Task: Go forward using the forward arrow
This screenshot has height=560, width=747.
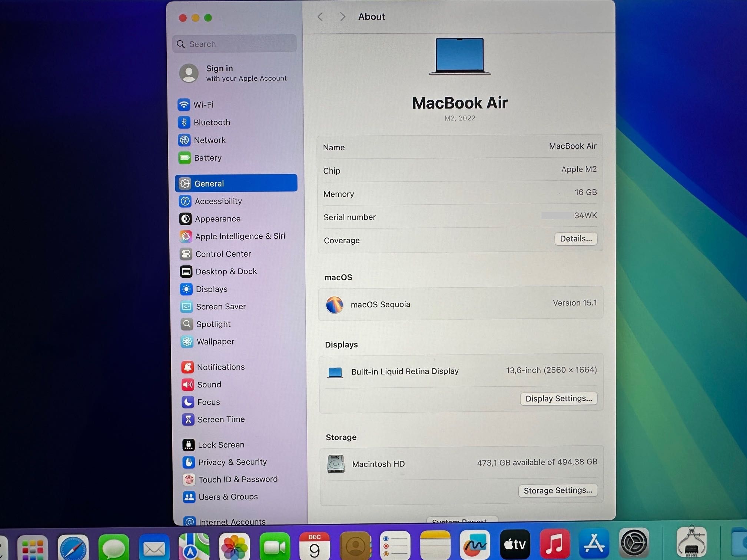Action: (343, 17)
